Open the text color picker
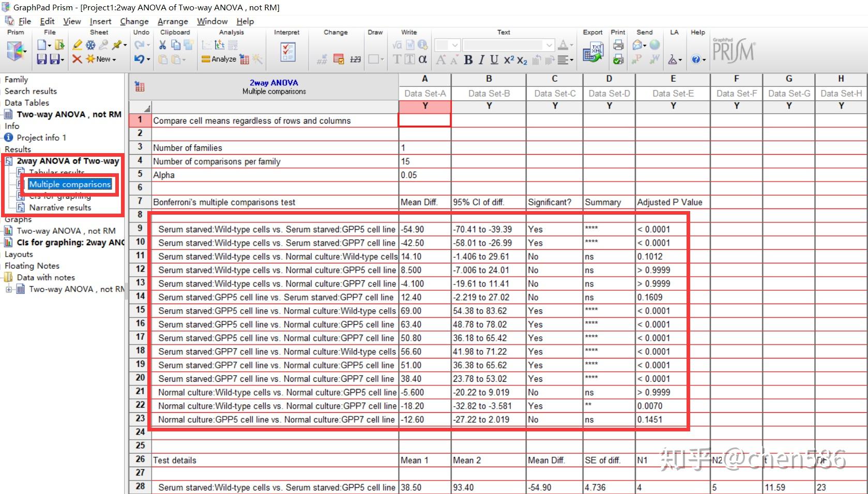868x494 pixels. 565,46
